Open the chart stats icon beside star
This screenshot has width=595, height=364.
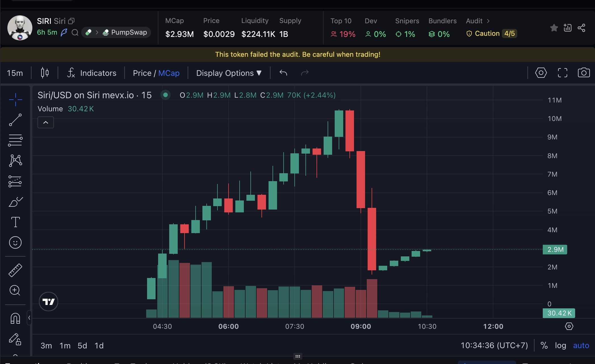point(567,28)
